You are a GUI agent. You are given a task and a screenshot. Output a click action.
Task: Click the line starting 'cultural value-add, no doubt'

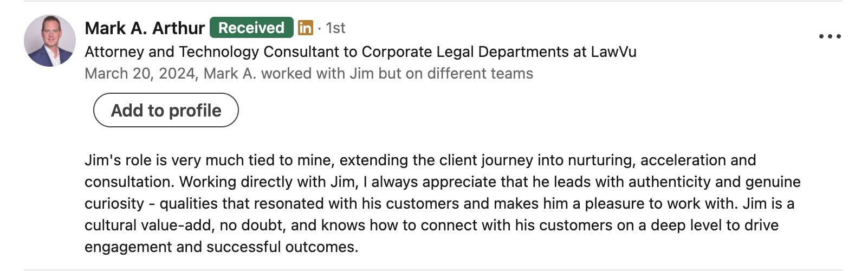(432, 225)
